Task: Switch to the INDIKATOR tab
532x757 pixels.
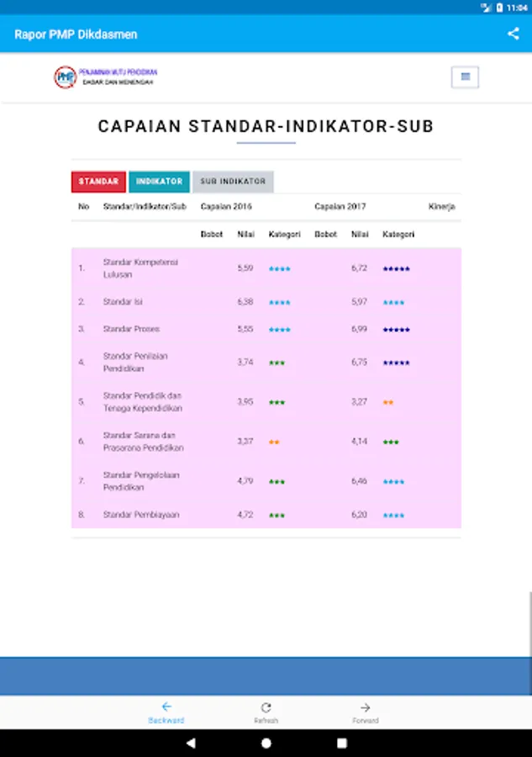Action: coord(159,182)
